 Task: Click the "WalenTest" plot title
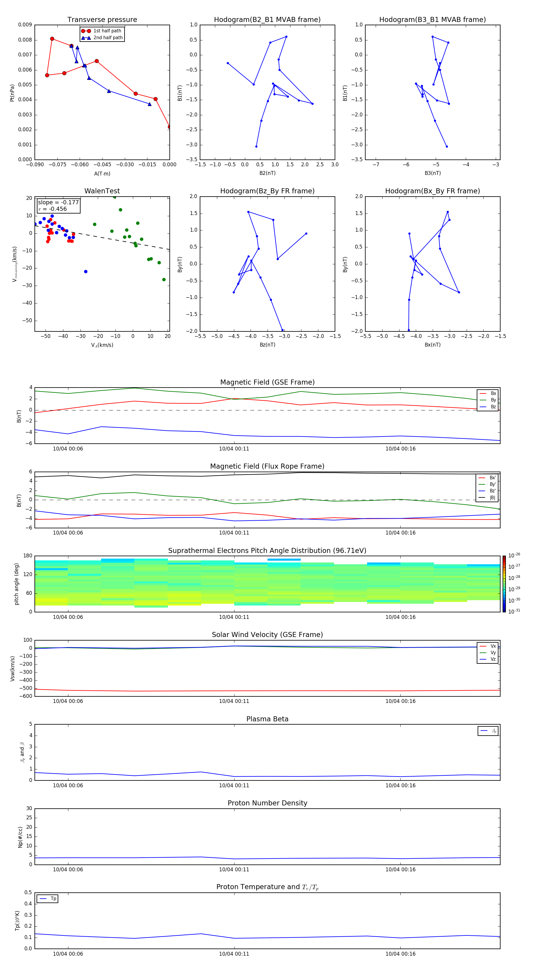tap(102, 191)
